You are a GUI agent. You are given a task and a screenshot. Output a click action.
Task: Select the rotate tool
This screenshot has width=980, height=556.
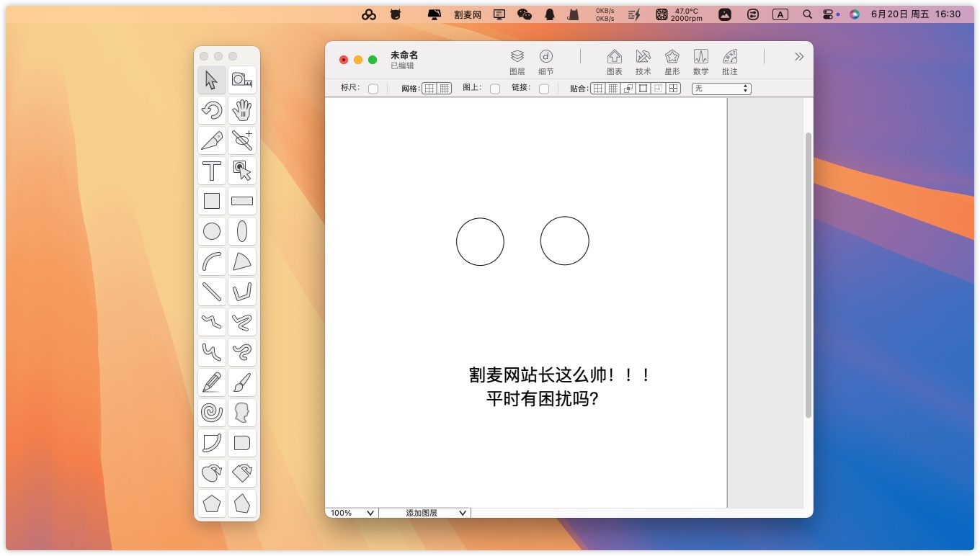coord(212,110)
